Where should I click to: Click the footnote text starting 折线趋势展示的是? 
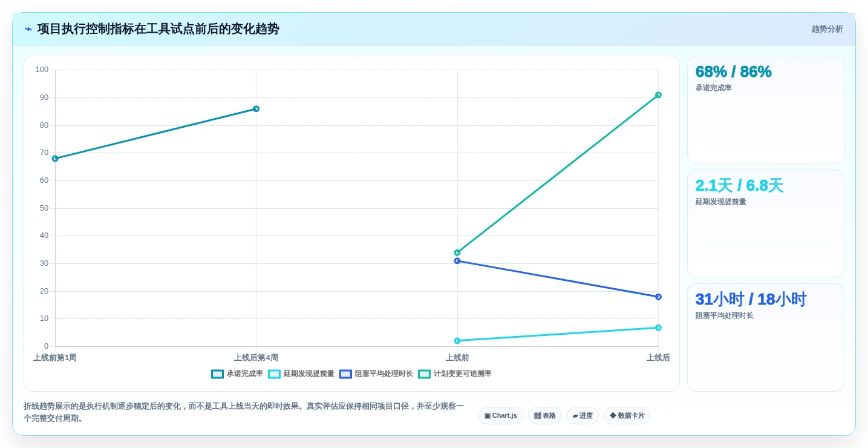point(244,412)
